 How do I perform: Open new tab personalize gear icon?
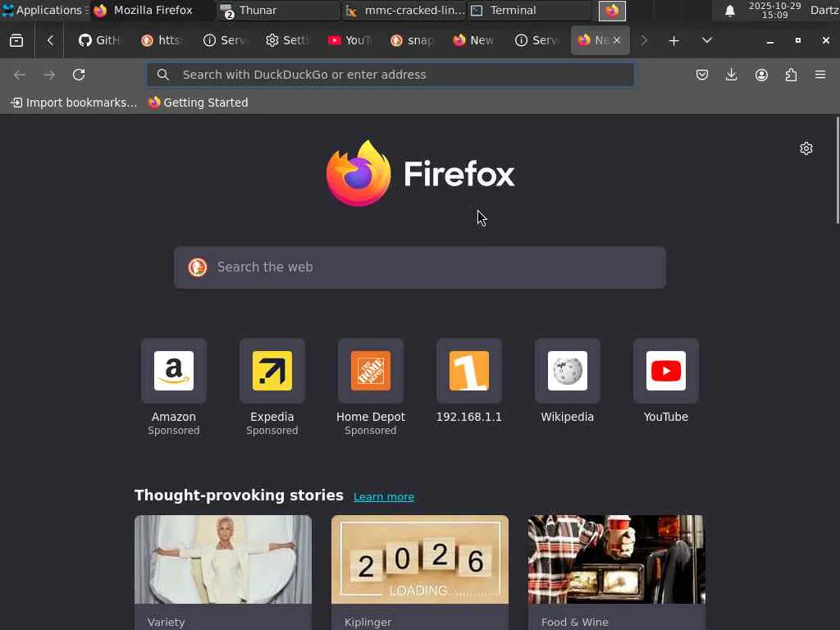coord(806,148)
